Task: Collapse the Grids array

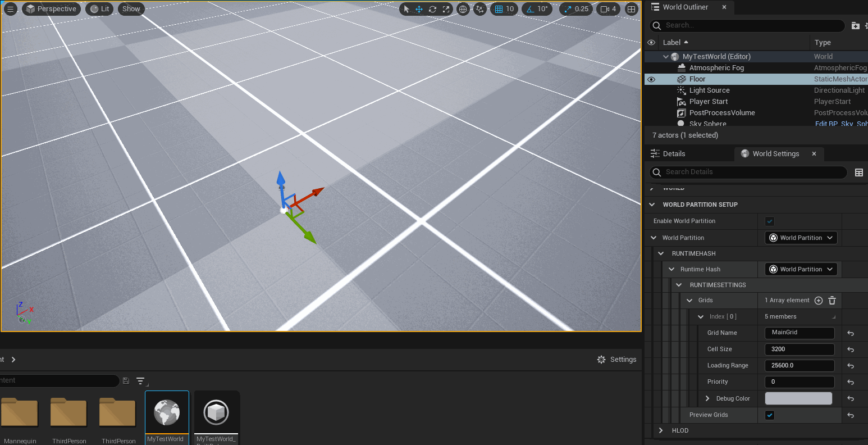Action: [x=690, y=301]
